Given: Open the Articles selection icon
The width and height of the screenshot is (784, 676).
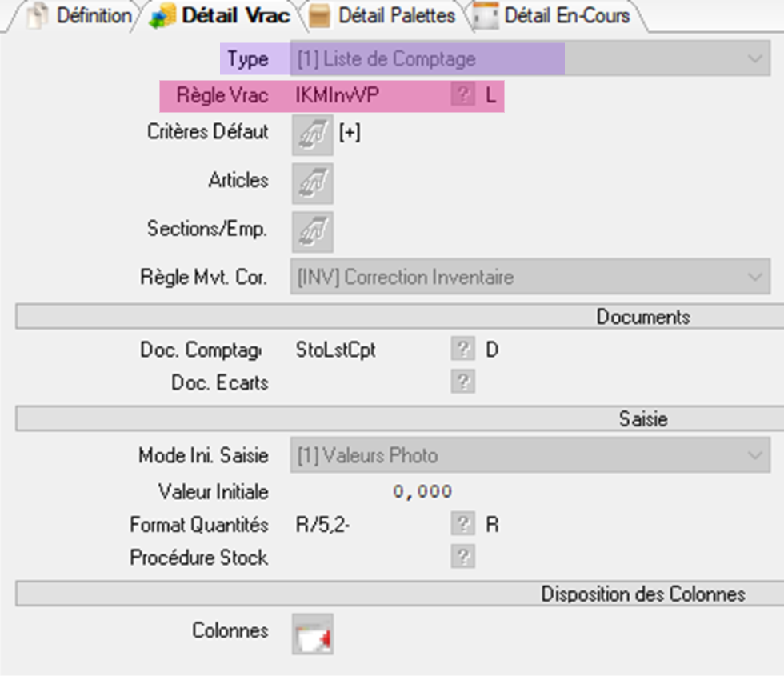Looking at the screenshot, I should tap(312, 183).
